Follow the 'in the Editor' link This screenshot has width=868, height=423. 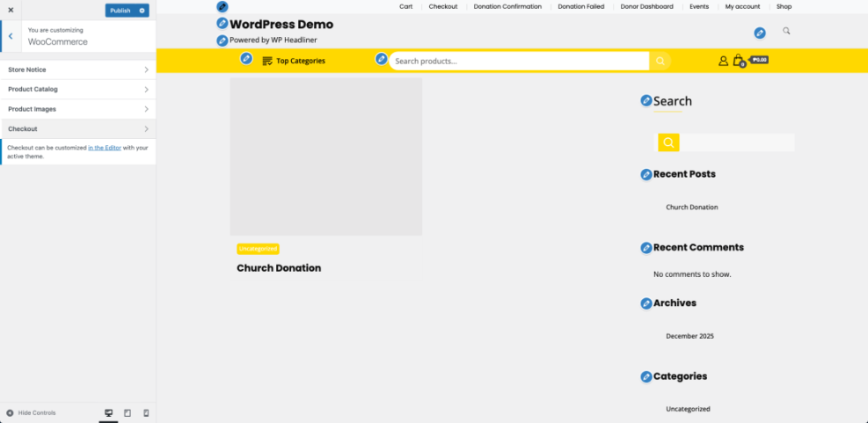coord(105,148)
